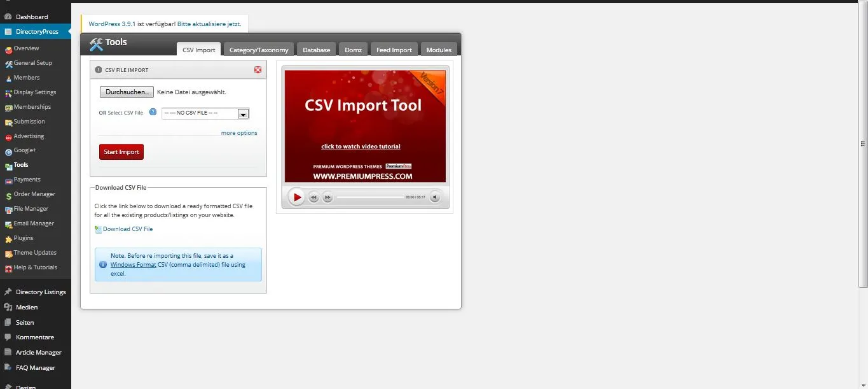This screenshot has height=389, width=868.
Task: Click the Kommentare speech bubble icon
Action: [x=8, y=337]
